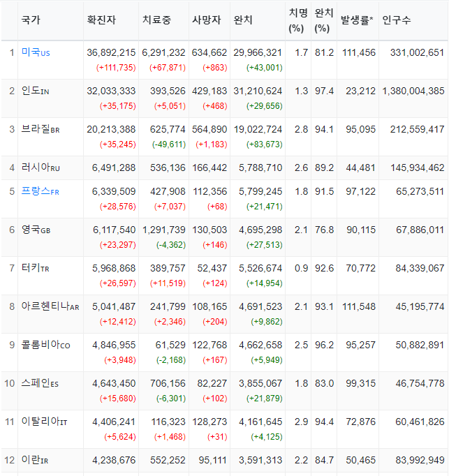Click Italy fatality rate 2.9
This screenshot has width=449, height=476.
coord(301,422)
